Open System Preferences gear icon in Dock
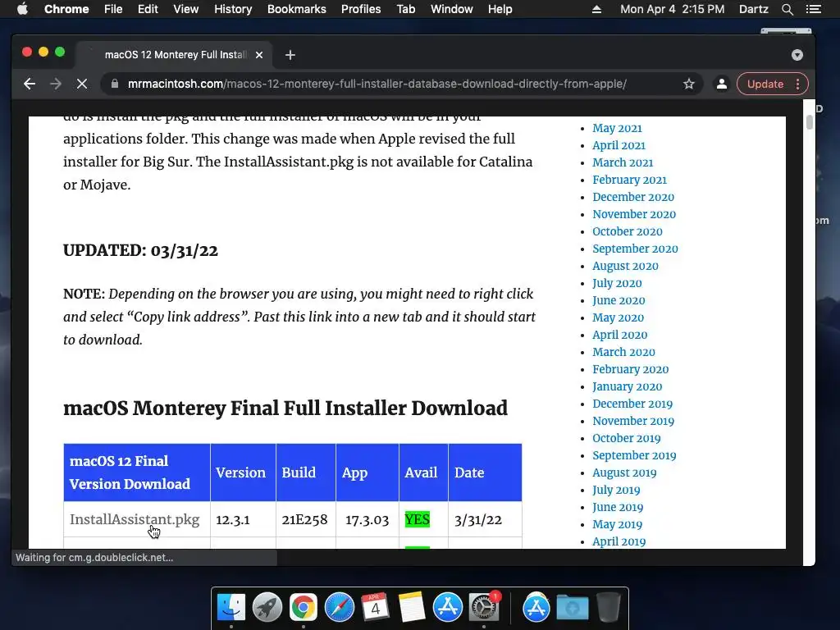The image size is (840, 630). (484, 607)
